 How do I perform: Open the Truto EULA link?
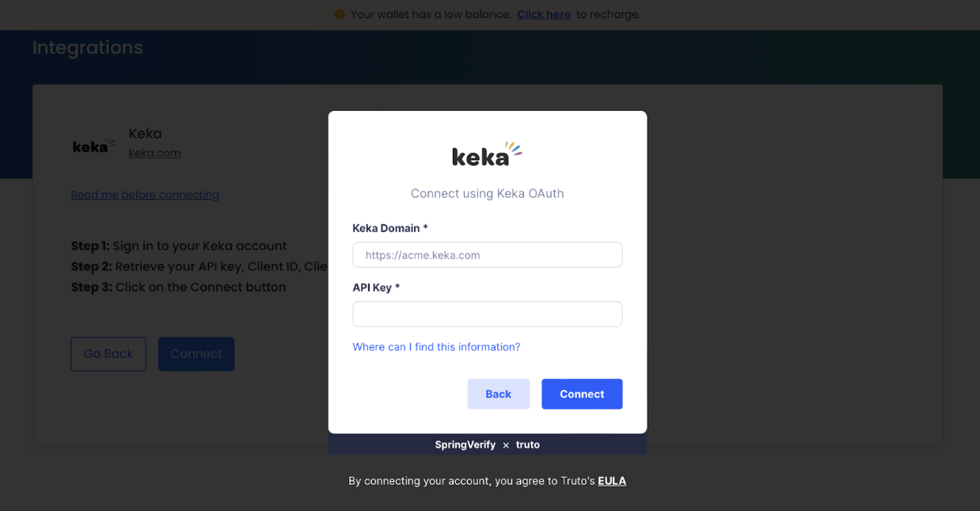coord(612,481)
